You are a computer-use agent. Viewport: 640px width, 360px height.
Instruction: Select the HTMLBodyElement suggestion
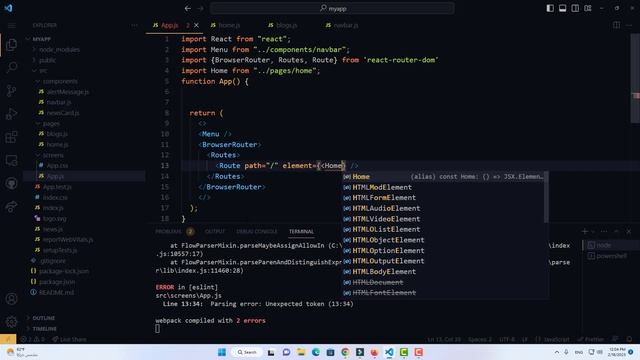click(x=443, y=272)
